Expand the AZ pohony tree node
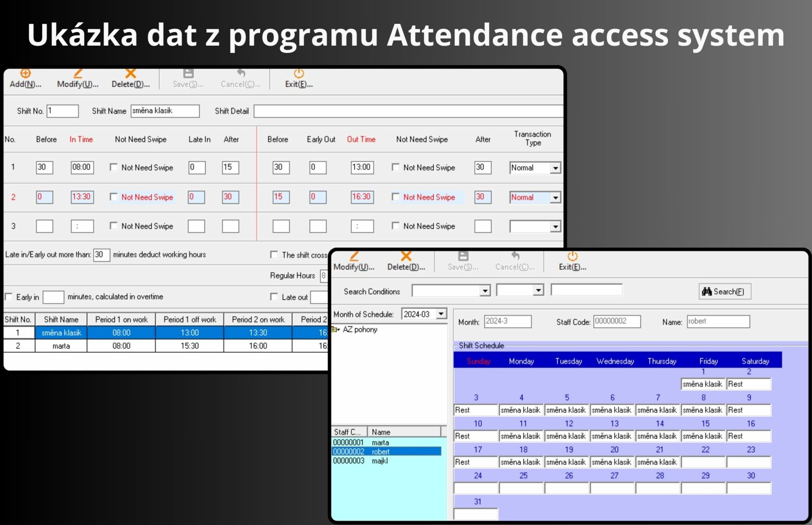 (335, 330)
